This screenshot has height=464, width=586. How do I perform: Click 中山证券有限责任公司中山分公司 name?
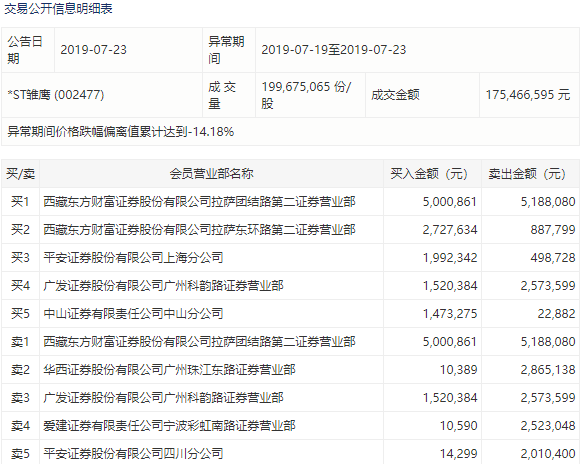[133, 314]
